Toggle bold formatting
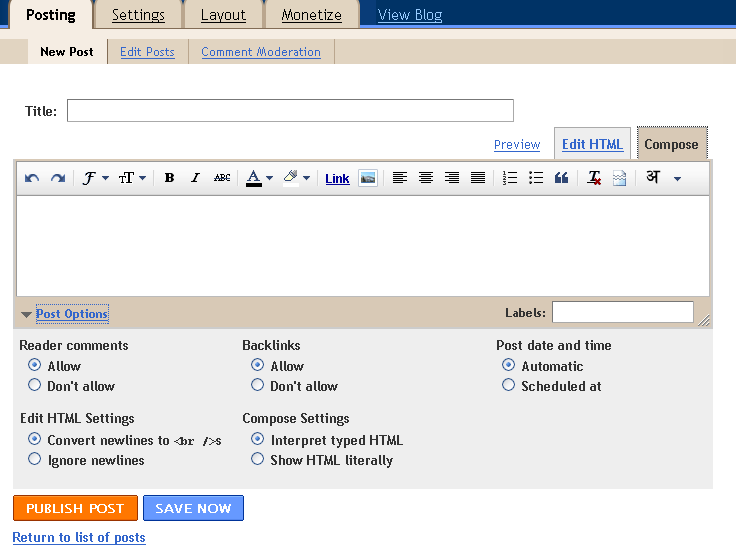736x545 pixels. coord(169,178)
